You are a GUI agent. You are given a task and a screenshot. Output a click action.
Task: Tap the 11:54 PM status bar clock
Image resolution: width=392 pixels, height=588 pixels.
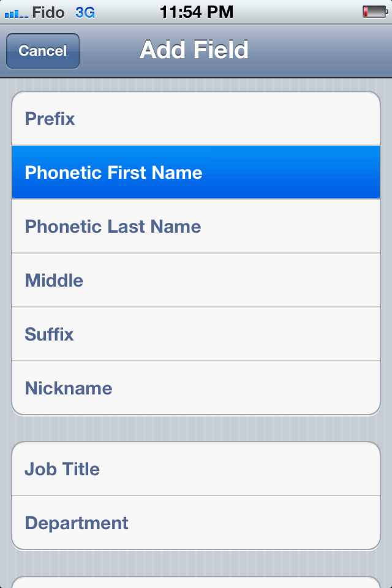click(196, 12)
